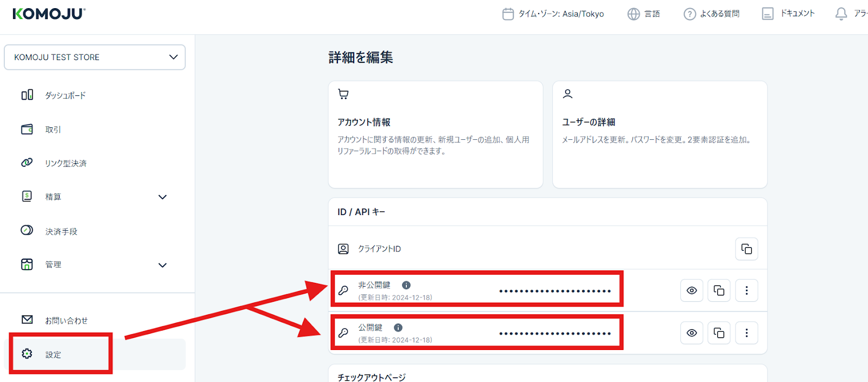Click the shopping cart icon in アカウント情報 card
The height and width of the screenshot is (382, 868).
pos(343,94)
